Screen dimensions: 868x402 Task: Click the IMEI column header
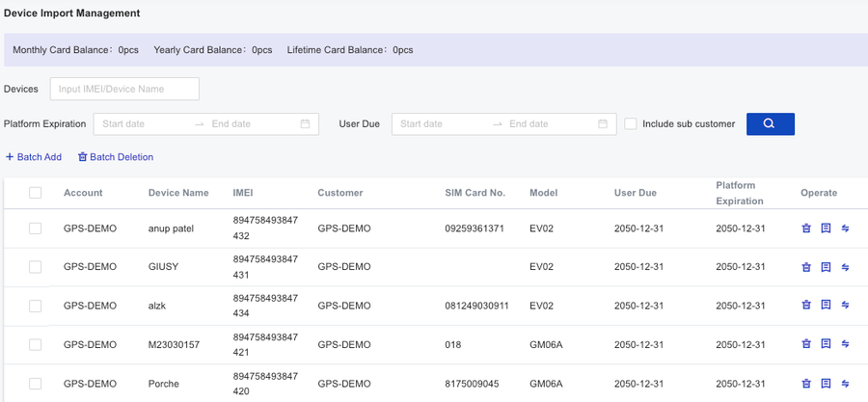pos(243,193)
